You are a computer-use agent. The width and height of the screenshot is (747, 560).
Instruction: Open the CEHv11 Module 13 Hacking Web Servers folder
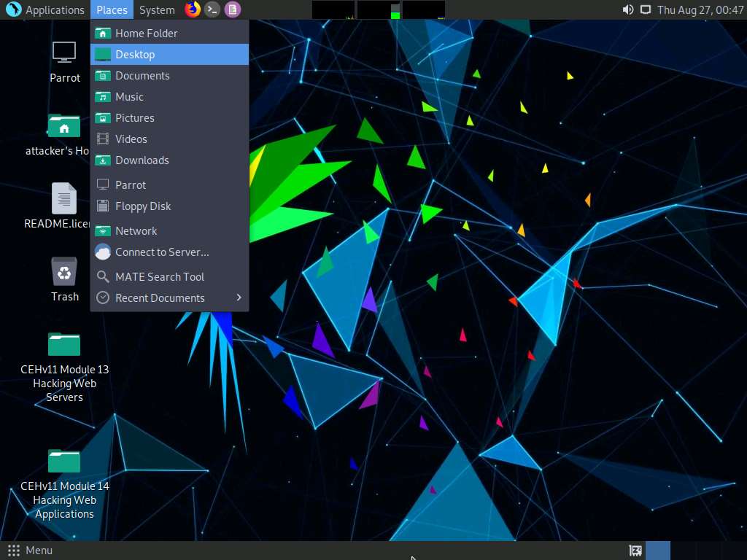pos(64,343)
